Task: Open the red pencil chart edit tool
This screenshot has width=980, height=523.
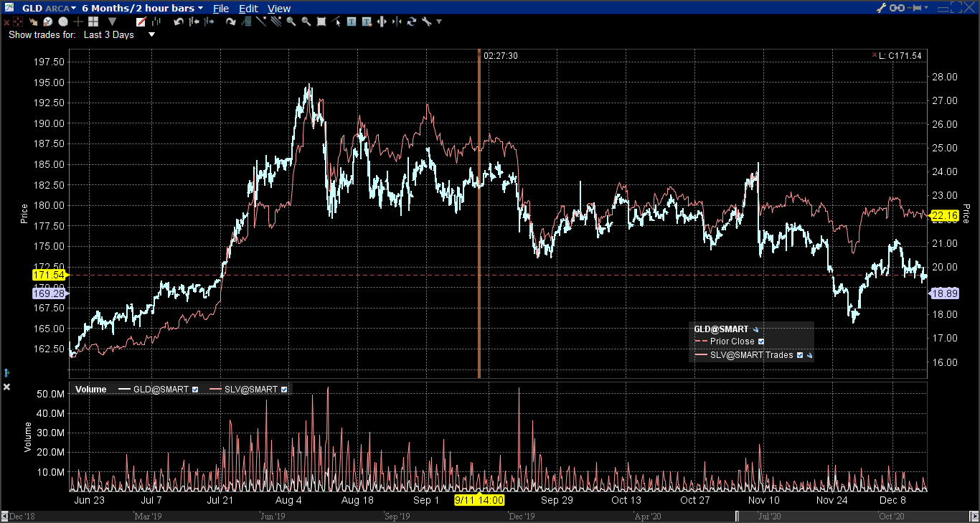Action: click(141, 22)
